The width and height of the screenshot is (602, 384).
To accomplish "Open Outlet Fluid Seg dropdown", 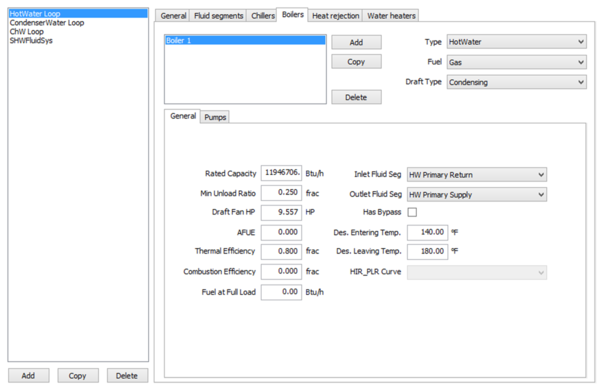I will 477,195.
